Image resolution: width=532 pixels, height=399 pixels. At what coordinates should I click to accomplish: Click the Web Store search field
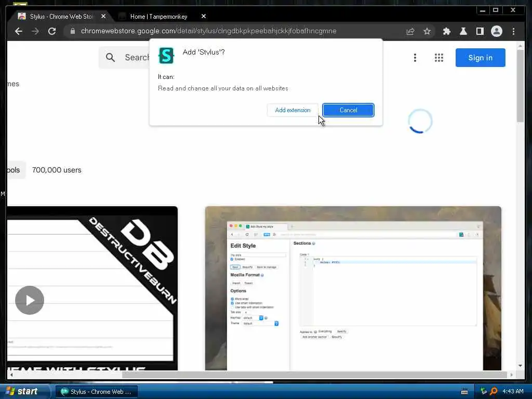125,57
